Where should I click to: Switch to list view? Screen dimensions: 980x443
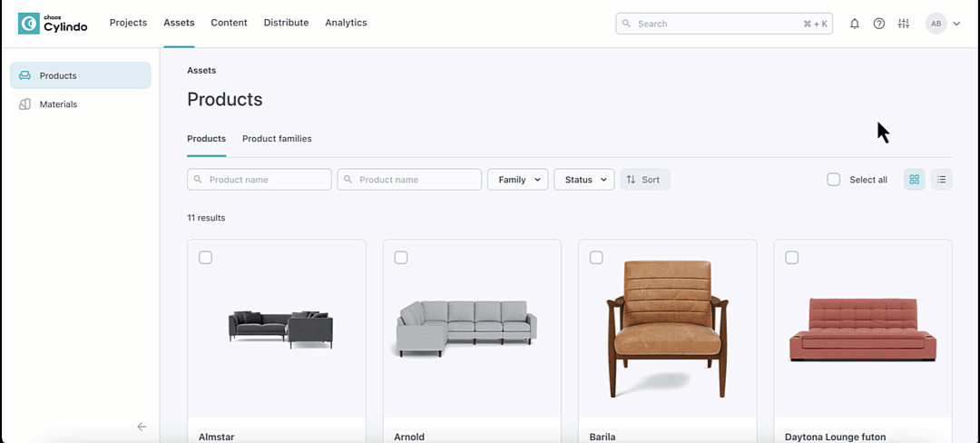pyautogui.click(x=942, y=180)
